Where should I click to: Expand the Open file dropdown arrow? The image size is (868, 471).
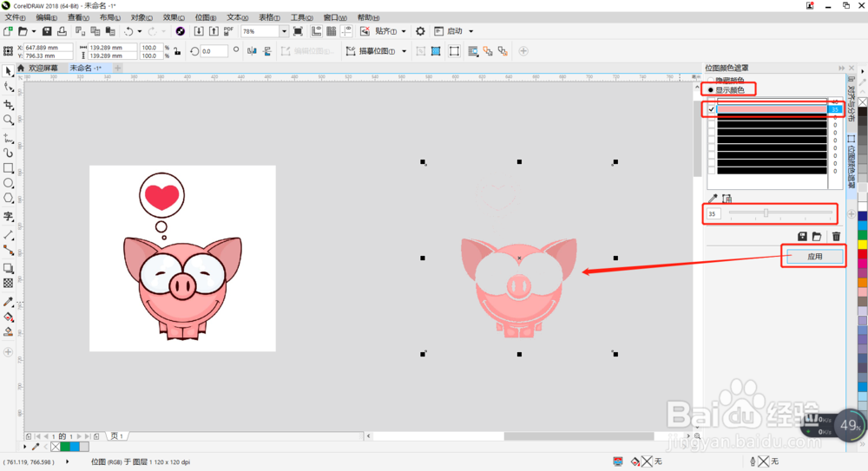pos(34,31)
